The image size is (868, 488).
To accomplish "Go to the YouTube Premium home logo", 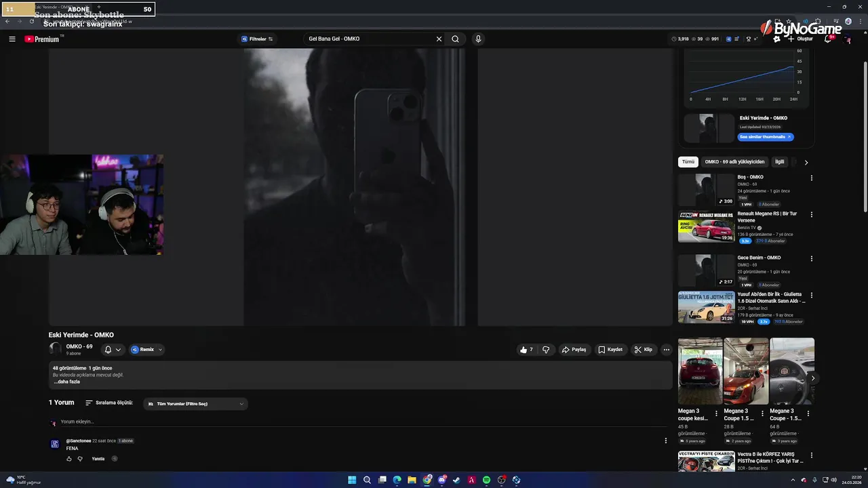I will pyautogui.click(x=43, y=39).
